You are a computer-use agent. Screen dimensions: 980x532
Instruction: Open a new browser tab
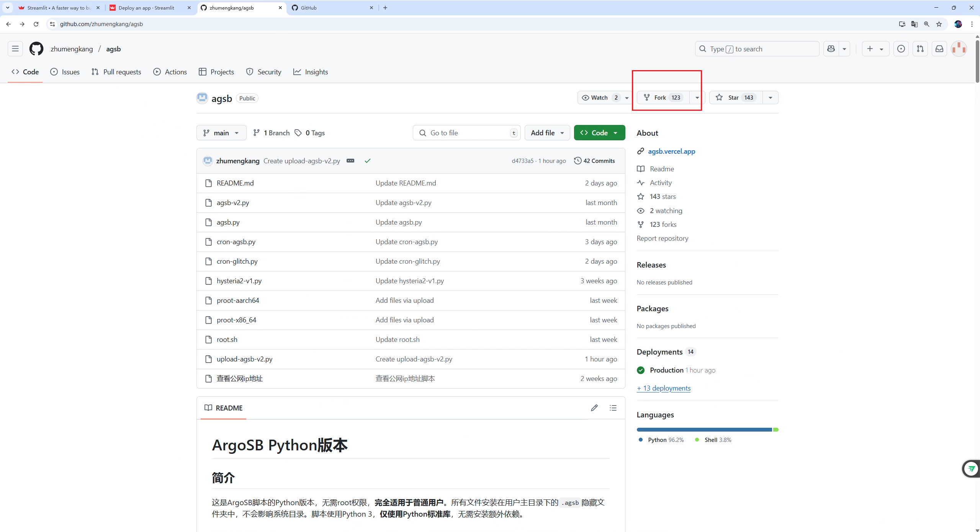click(x=385, y=8)
